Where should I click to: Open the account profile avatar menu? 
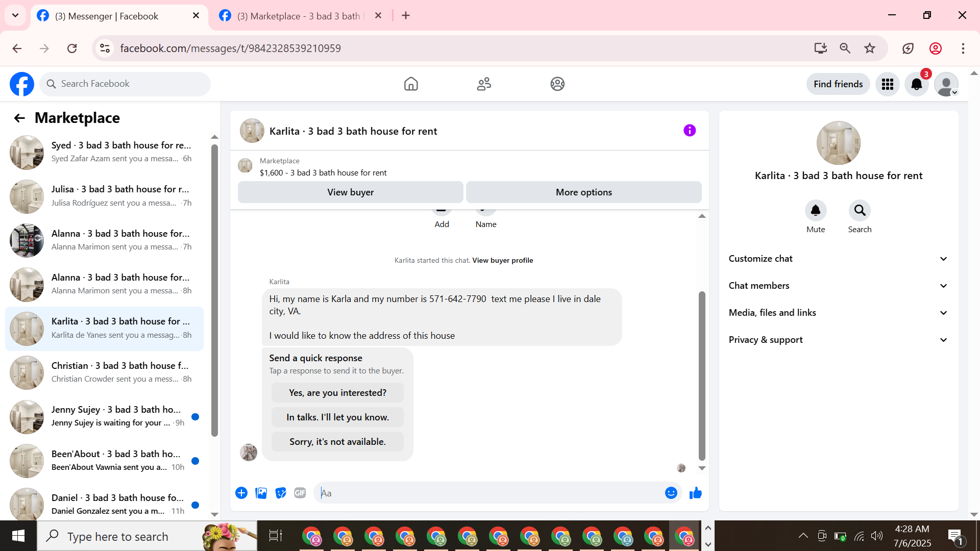(946, 84)
